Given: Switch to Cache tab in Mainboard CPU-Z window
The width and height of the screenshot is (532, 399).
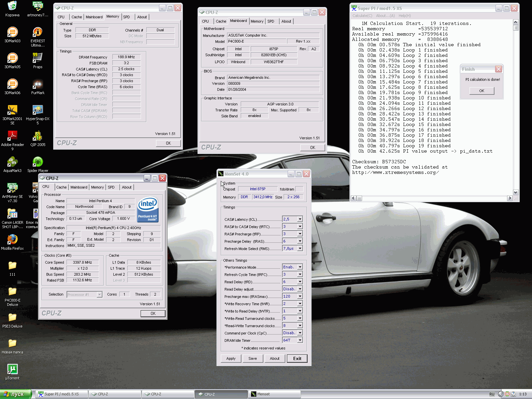Looking at the screenshot, I should tap(221, 21).
